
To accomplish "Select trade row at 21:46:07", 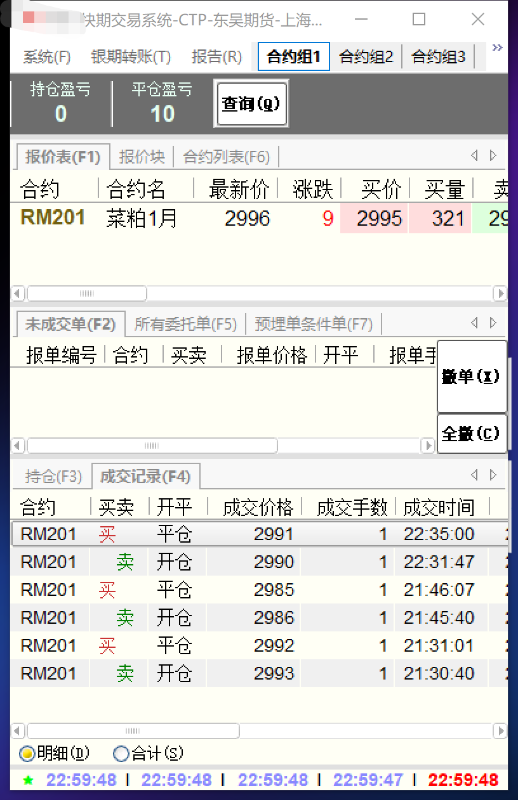I will (x=259, y=590).
